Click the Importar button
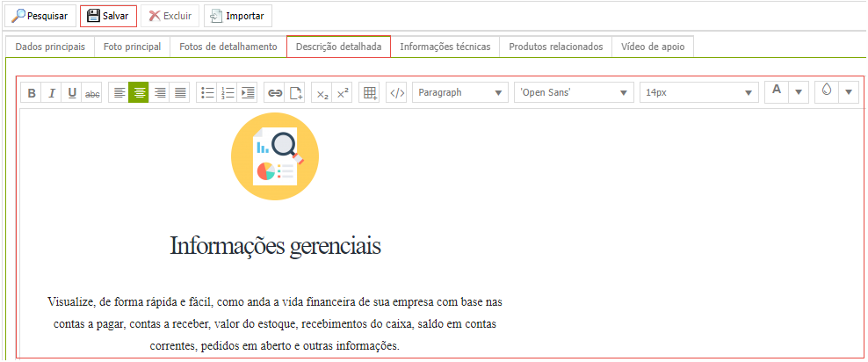This screenshot has width=868, height=362. click(237, 16)
